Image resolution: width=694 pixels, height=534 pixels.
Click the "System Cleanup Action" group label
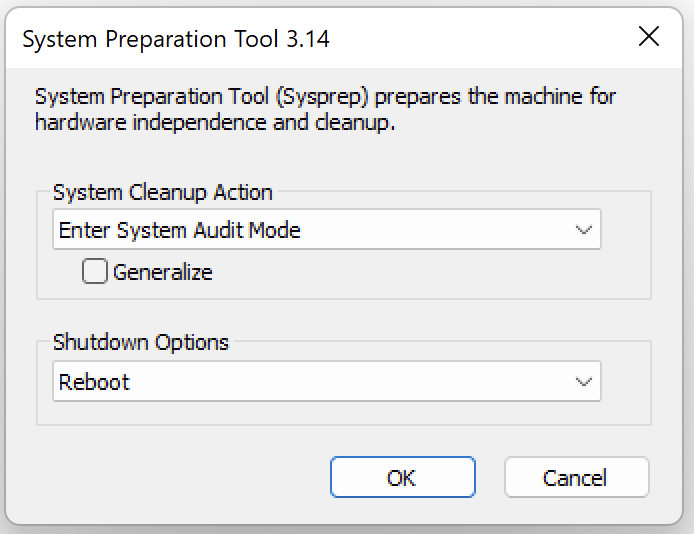point(163,193)
